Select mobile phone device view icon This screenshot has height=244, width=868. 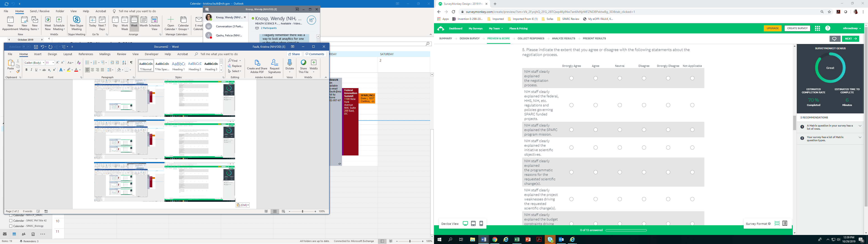(481, 223)
